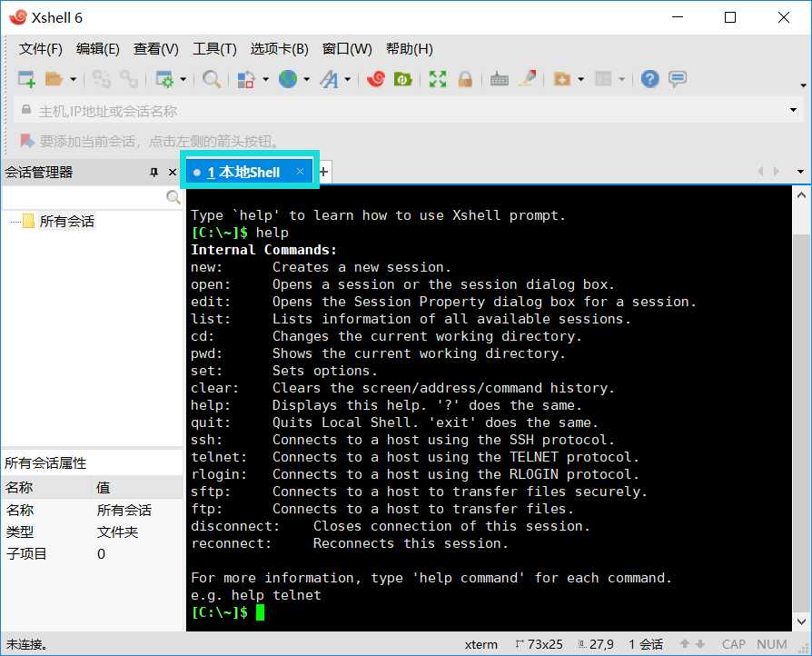
Task: Click the host/IP address input field
Action: (409, 110)
